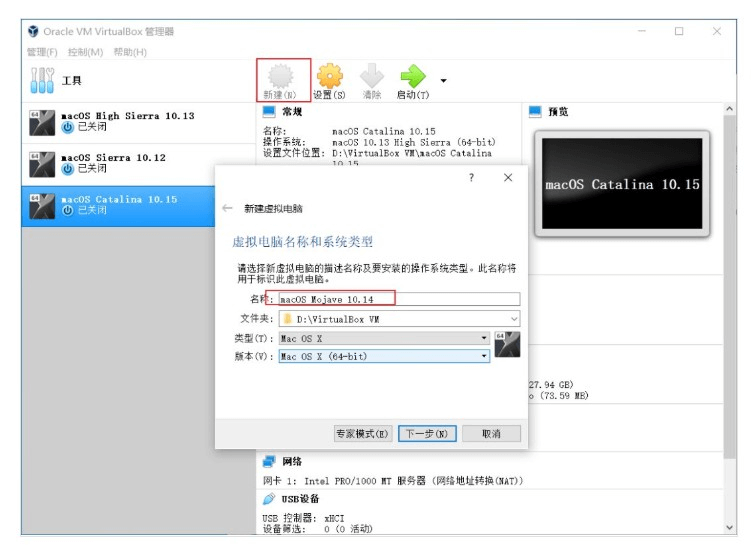Viewport: 751px width, 546px height.
Task: Select macOS Catalina 10.15 VM
Action: pyautogui.click(x=117, y=206)
